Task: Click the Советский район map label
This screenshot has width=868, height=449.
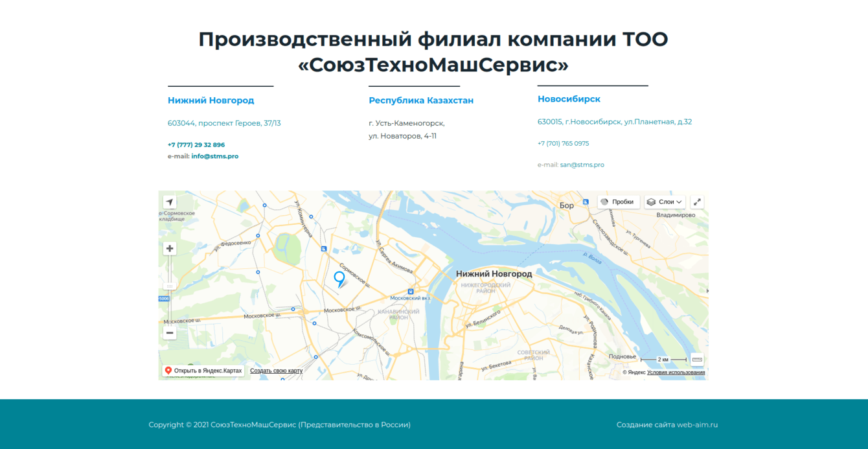Action: [x=534, y=355]
